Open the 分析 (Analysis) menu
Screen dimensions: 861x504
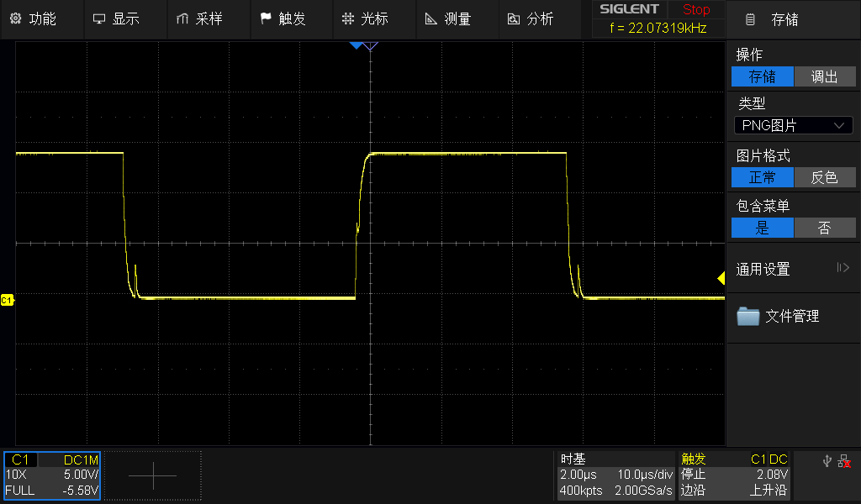(x=540, y=19)
